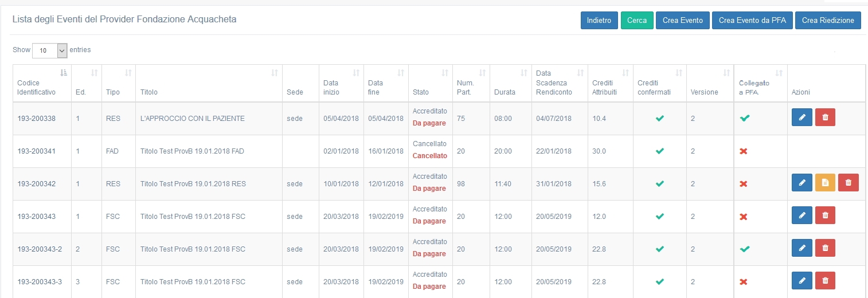
Task: Sort table by Titolo column
Action: click(x=275, y=73)
